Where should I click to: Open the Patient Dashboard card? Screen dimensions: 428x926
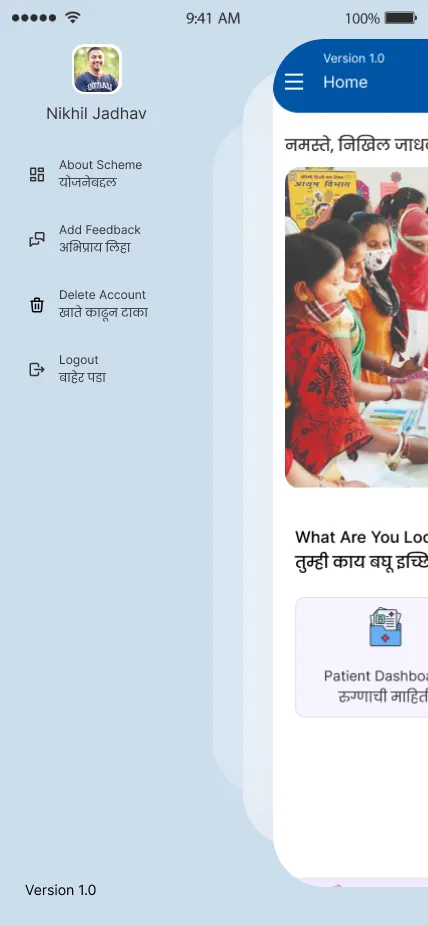(361, 657)
